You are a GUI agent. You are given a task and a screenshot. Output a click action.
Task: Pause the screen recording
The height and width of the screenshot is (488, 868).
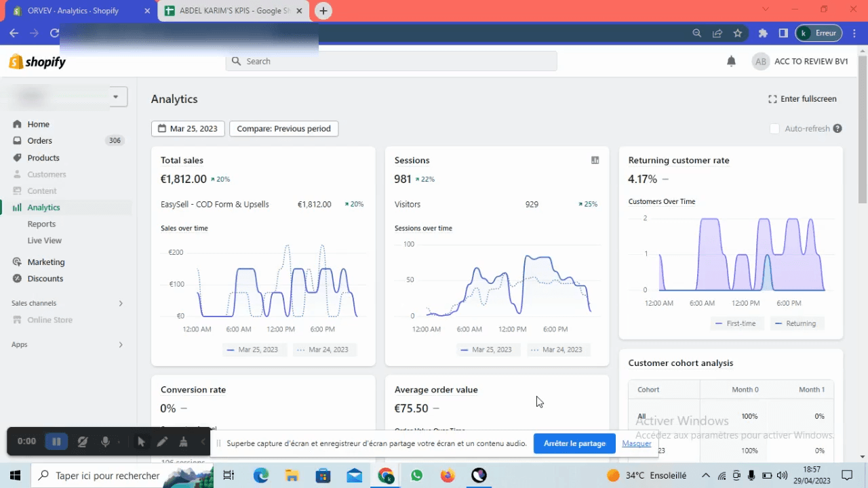tap(56, 441)
